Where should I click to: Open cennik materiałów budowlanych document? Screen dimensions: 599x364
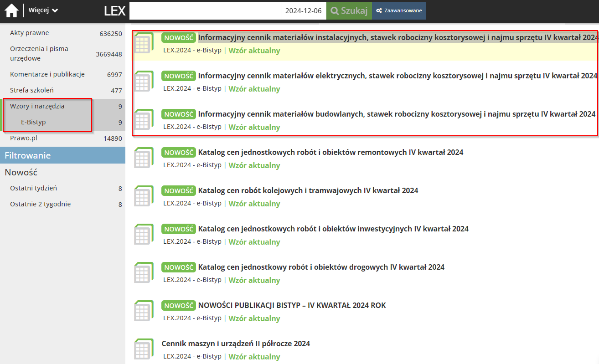(397, 114)
